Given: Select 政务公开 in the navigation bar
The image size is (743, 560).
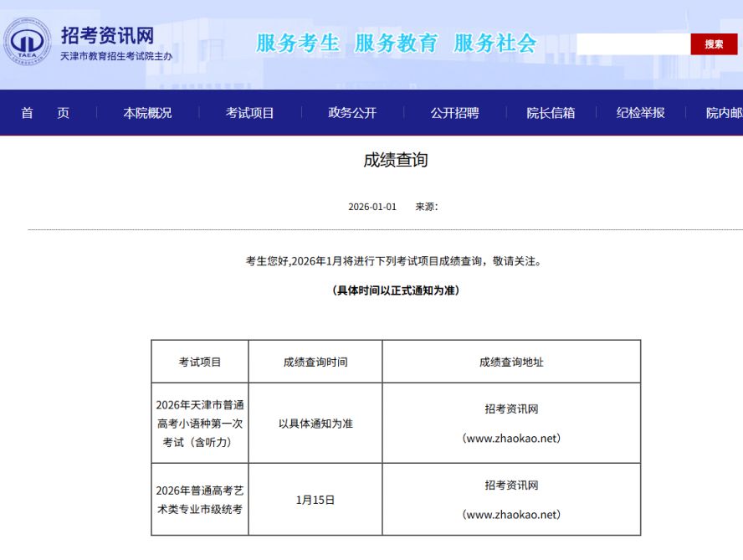Looking at the screenshot, I should pyautogui.click(x=351, y=113).
